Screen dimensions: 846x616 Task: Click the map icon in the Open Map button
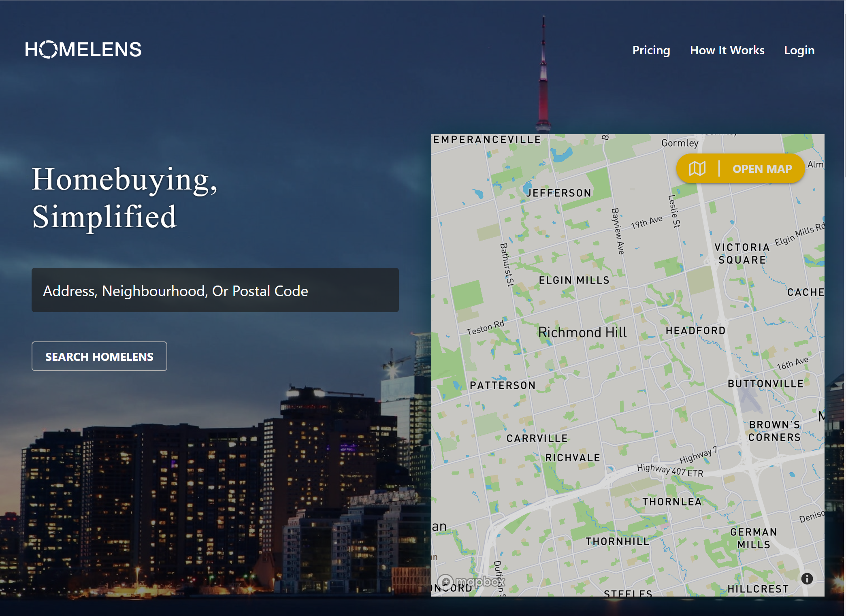point(697,168)
